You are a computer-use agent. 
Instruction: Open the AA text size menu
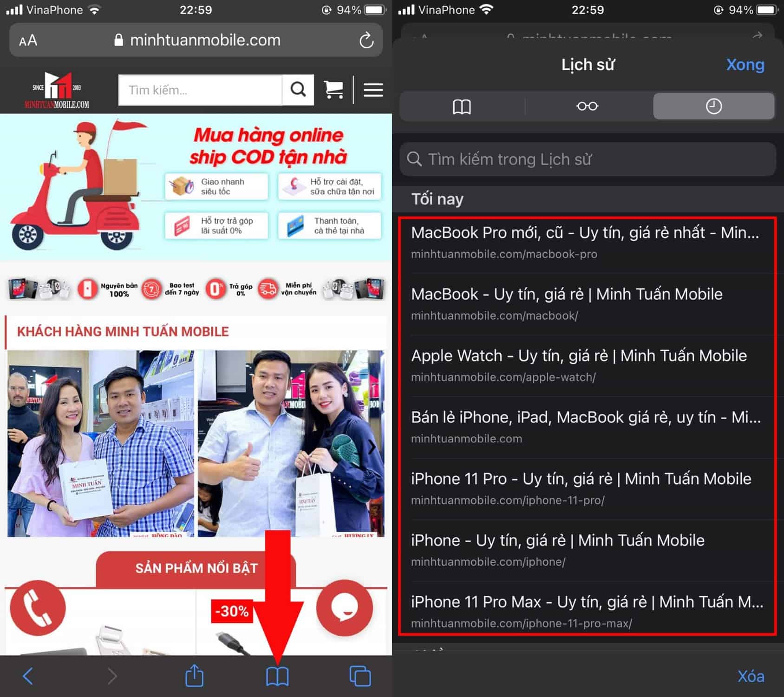click(x=28, y=40)
